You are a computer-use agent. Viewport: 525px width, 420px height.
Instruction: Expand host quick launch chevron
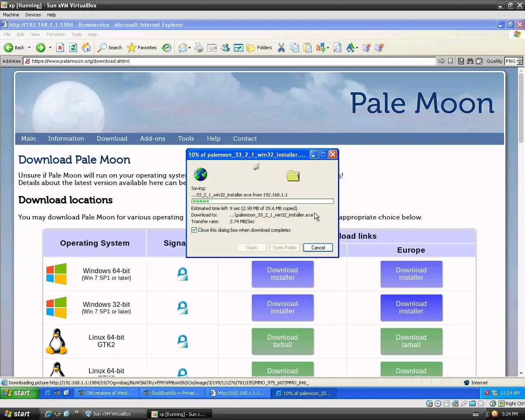pos(76,413)
